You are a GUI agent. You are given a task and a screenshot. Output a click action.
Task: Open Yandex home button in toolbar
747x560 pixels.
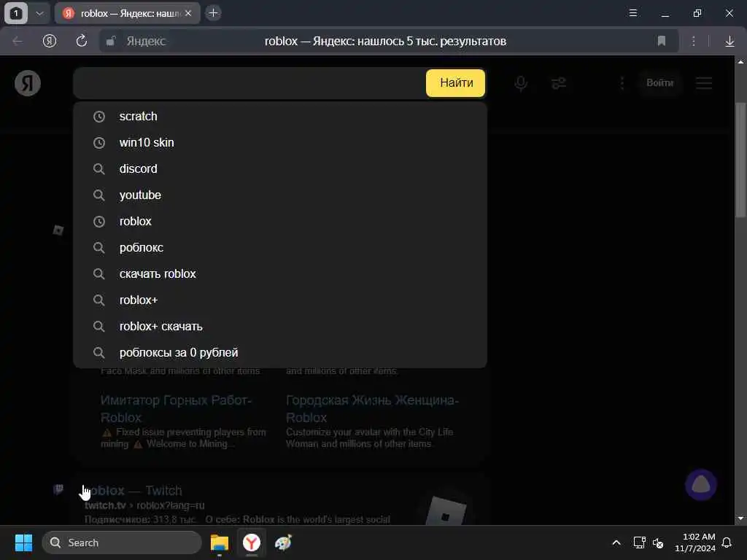(50, 41)
